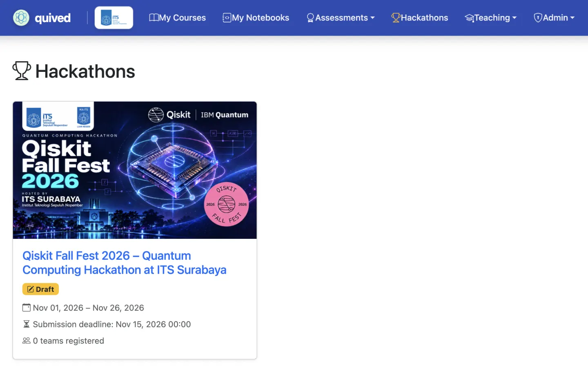Image resolution: width=588 pixels, height=374 pixels.
Task: Click the quived logo icon
Action: coord(21,18)
